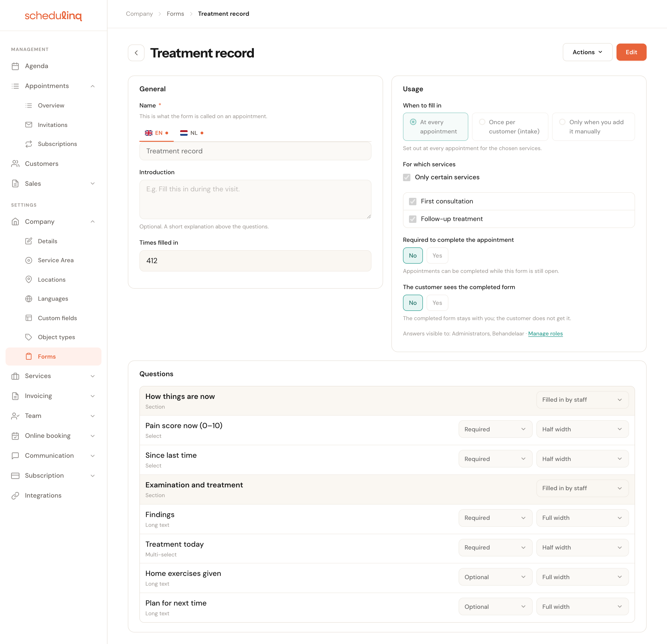Click the orange Edit button
Viewport: 667px width, 644px height.
click(x=631, y=52)
